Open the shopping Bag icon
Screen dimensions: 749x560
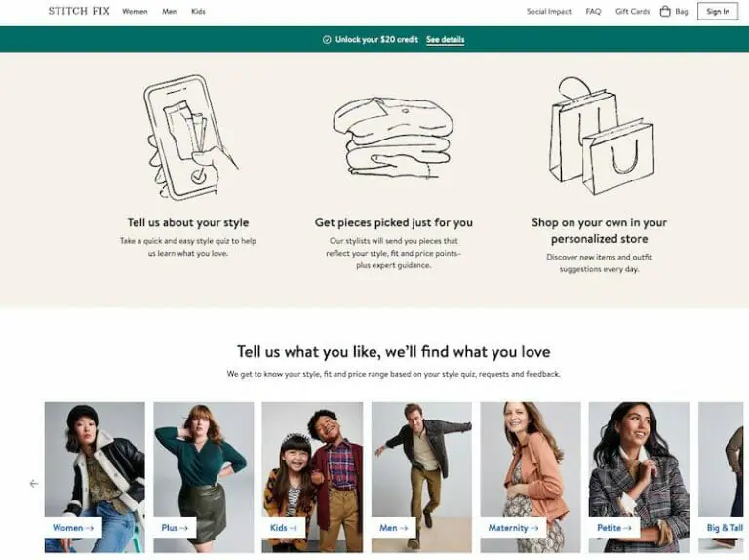point(665,11)
